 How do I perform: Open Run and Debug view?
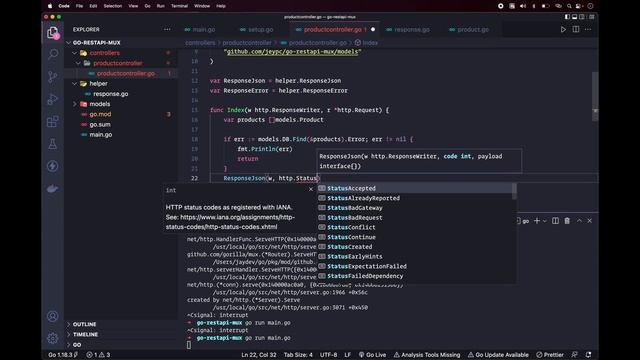pos(53,99)
